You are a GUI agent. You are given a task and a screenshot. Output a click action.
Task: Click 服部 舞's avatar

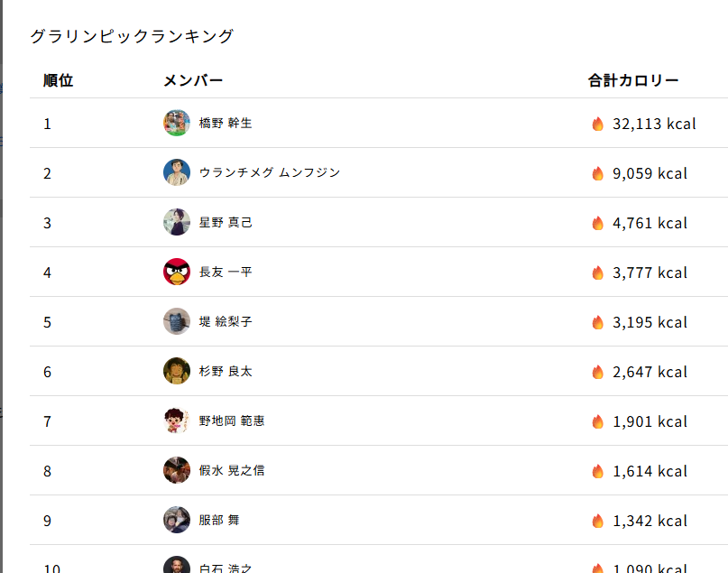click(177, 520)
